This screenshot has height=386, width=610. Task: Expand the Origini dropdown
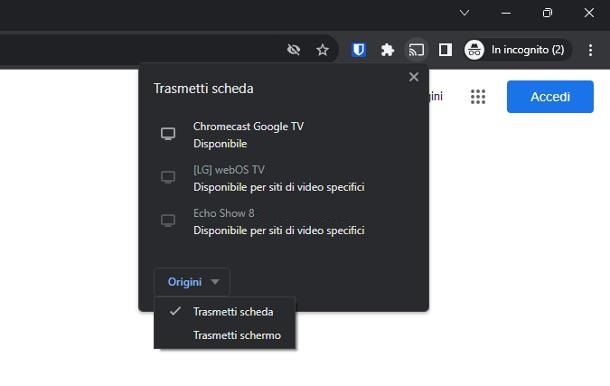tap(193, 282)
